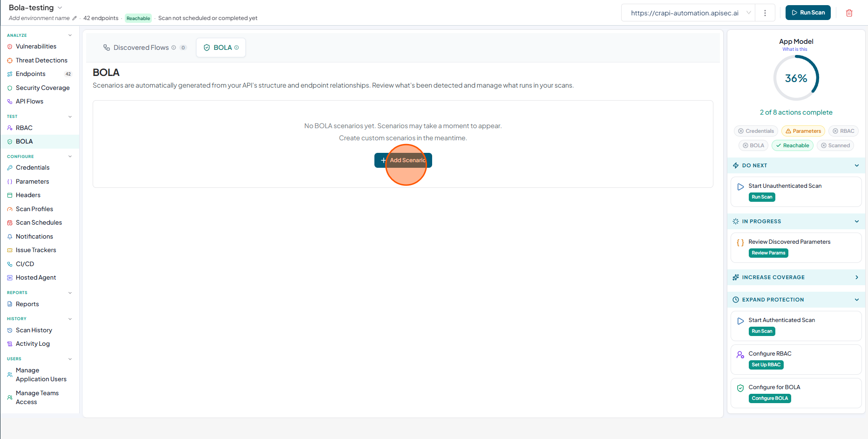This screenshot has height=439, width=868.
Task: Click the Configure BOLA button
Action: pyautogui.click(x=770, y=398)
